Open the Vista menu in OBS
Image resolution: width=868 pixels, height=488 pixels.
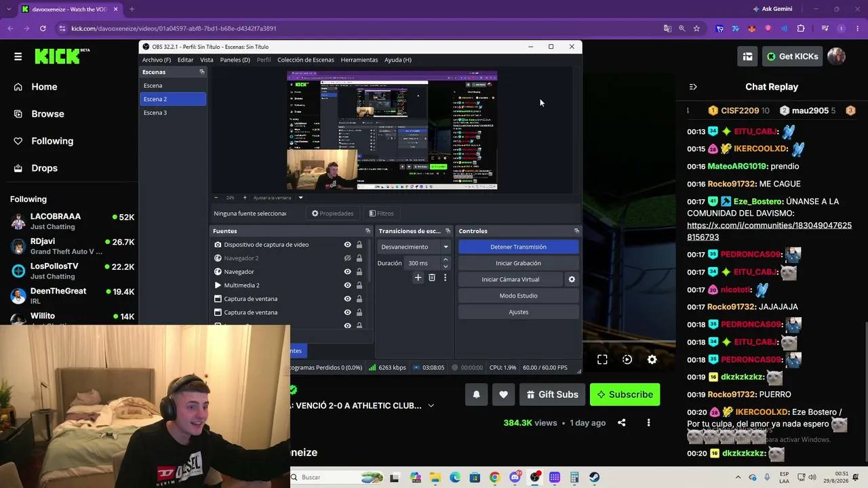click(x=207, y=60)
